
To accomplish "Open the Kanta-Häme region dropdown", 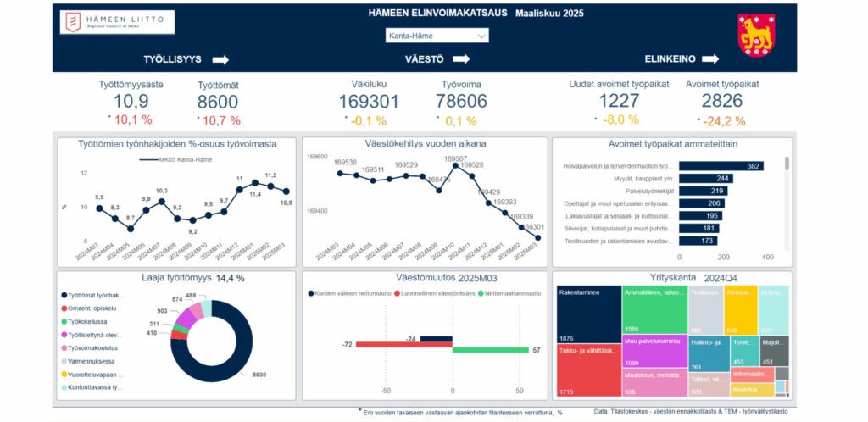I will point(437,36).
